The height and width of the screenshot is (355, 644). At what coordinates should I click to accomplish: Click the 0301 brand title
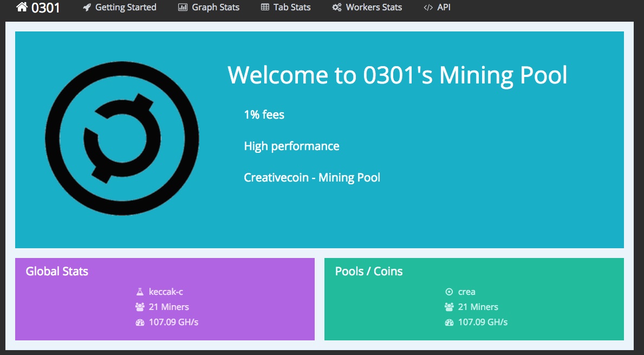pos(45,8)
